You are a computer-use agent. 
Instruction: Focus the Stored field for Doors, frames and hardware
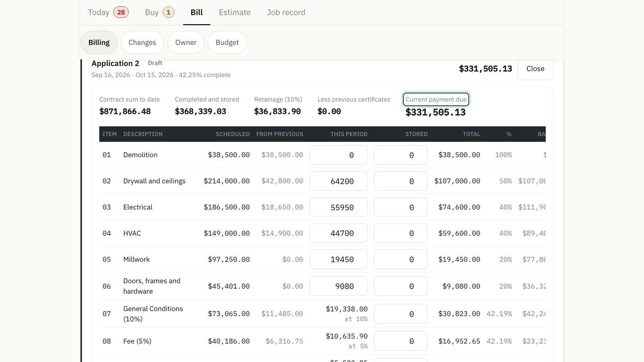[x=400, y=286]
